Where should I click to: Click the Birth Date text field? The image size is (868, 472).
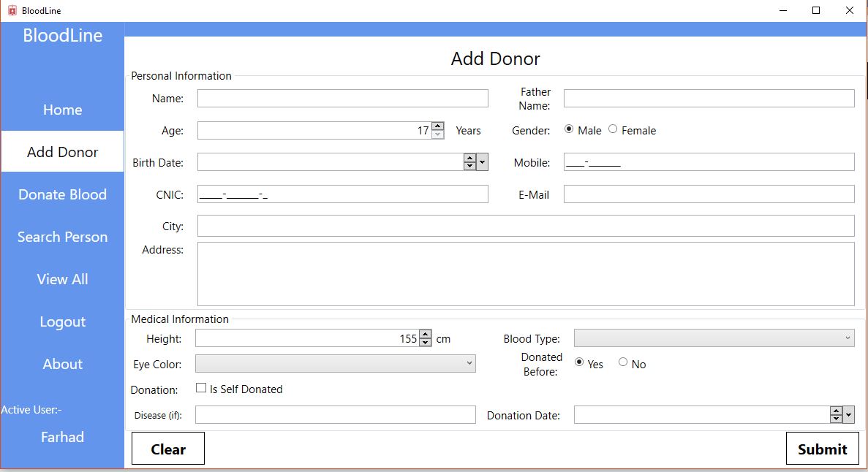point(331,162)
